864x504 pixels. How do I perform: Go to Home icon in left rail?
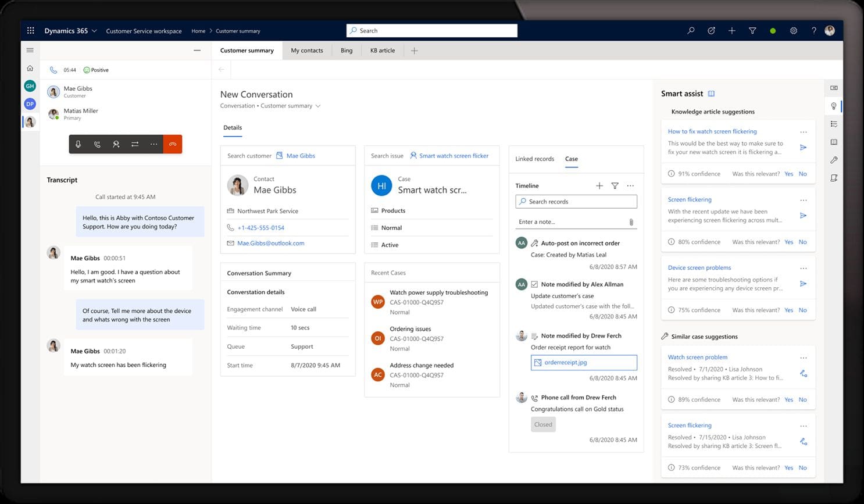[x=30, y=68]
